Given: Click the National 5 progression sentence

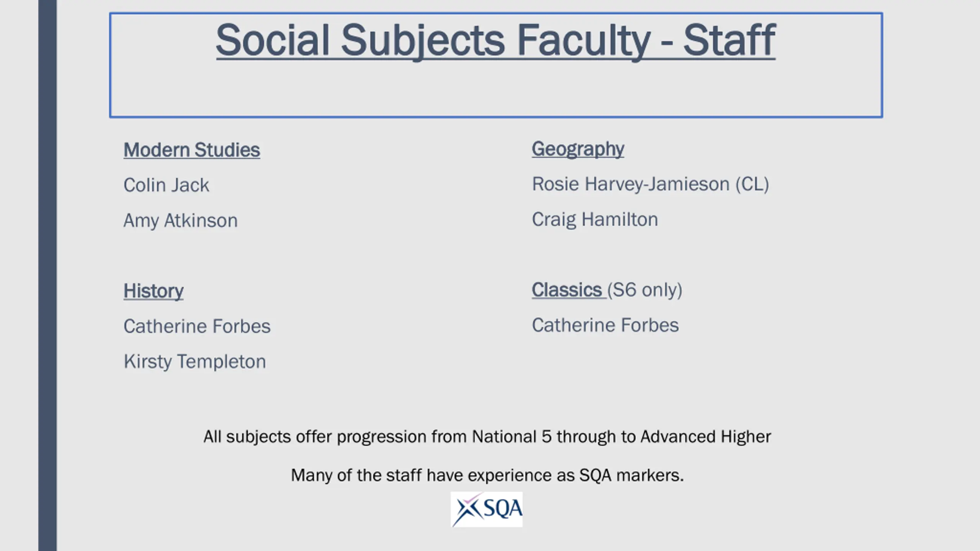Looking at the screenshot, I should pyautogui.click(x=487, y=437).
